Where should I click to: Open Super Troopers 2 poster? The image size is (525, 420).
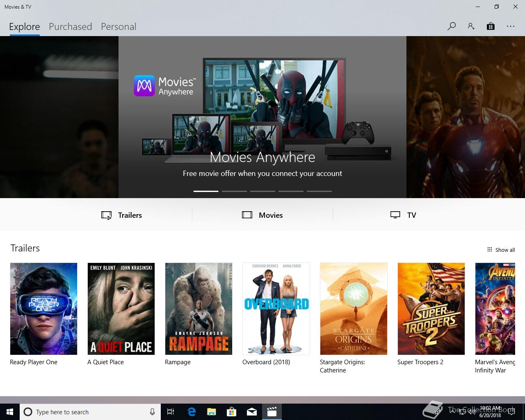[431, 309]
